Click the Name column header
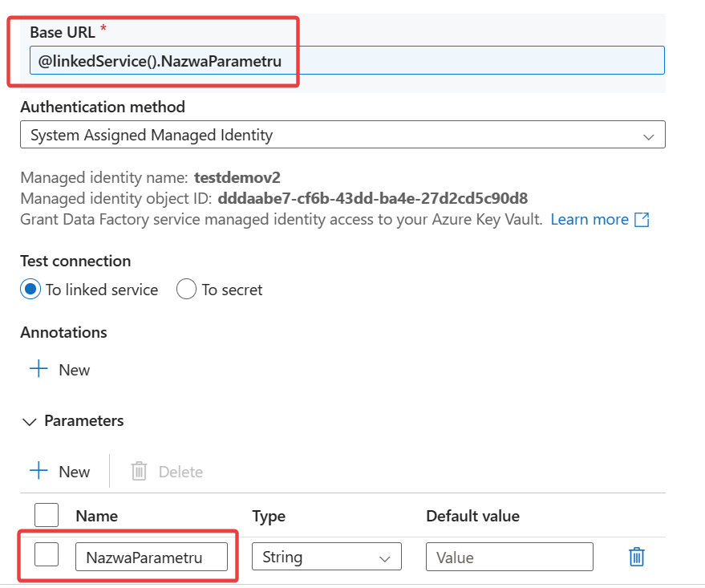 96,516
